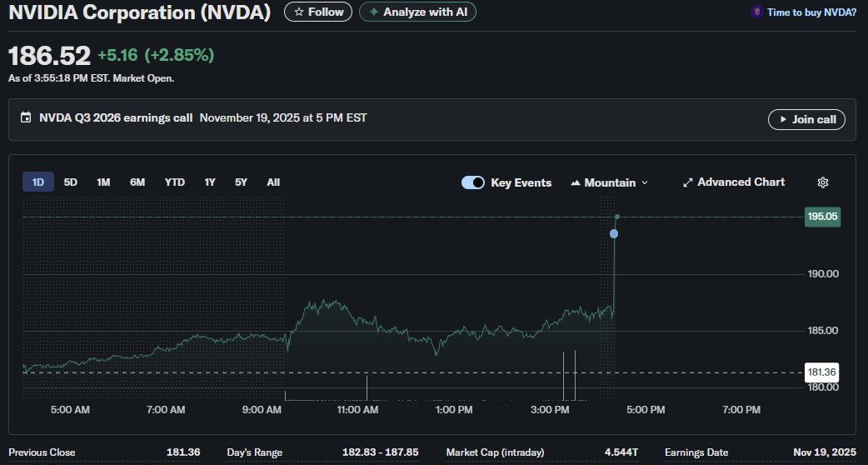Click the 186.52 stock price

click(x=49, y=56)
